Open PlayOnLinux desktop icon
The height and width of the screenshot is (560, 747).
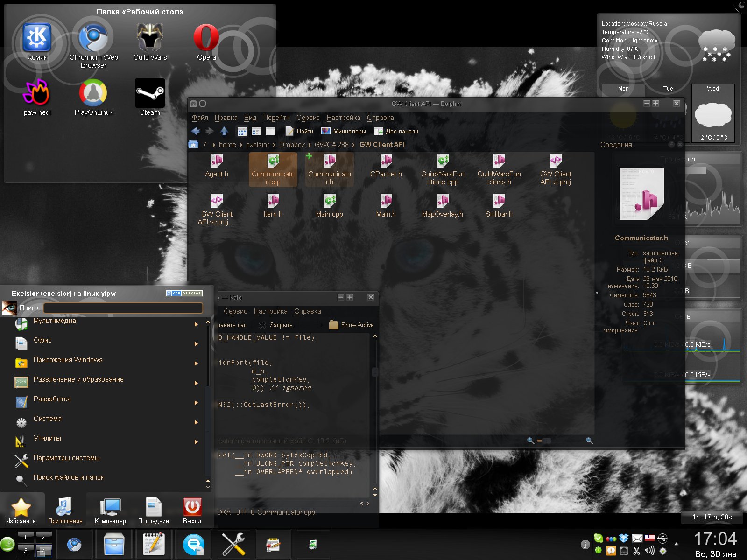click(x=94, y=97)
